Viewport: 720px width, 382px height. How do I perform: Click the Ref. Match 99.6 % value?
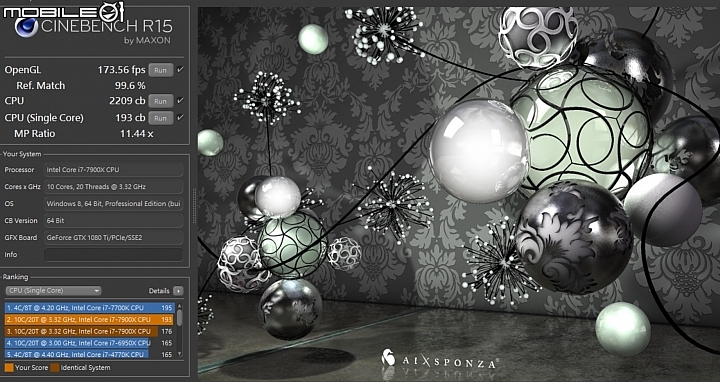click(x=130, y=85)
